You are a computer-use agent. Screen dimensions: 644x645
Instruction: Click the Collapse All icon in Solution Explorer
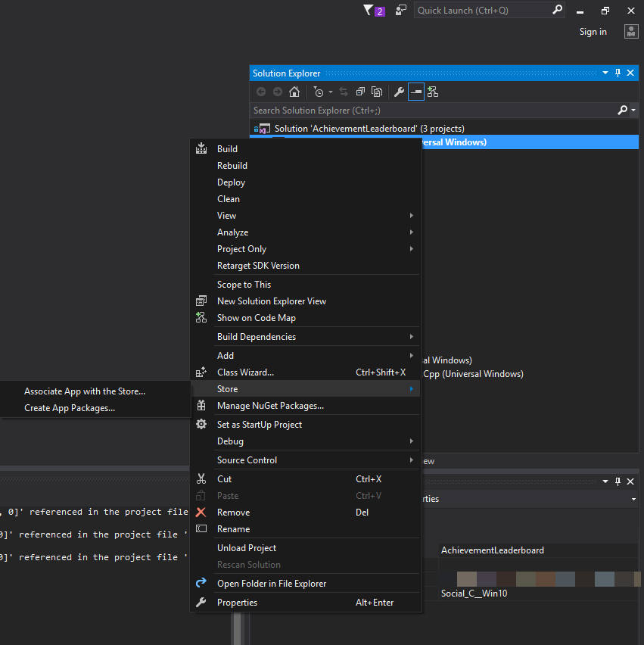(360, 92)
